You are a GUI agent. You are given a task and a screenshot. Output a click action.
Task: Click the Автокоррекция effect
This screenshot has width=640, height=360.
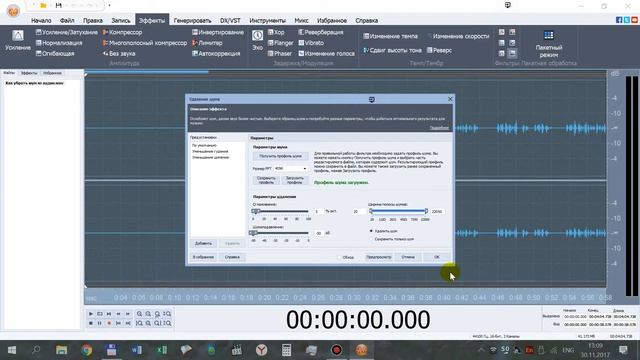(216, 53)
